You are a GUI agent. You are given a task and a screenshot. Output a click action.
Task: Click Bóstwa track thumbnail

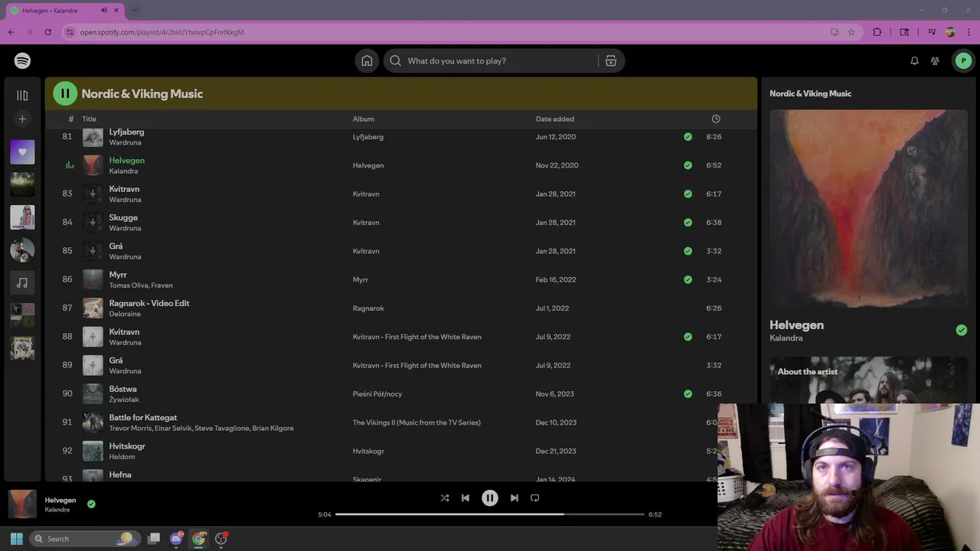[93, 394]
